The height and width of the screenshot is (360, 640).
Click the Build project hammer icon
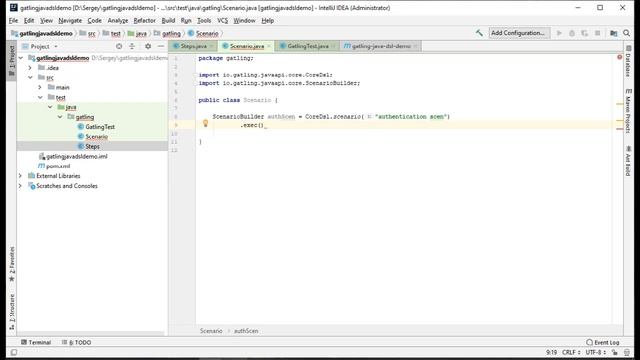point(479,33)
